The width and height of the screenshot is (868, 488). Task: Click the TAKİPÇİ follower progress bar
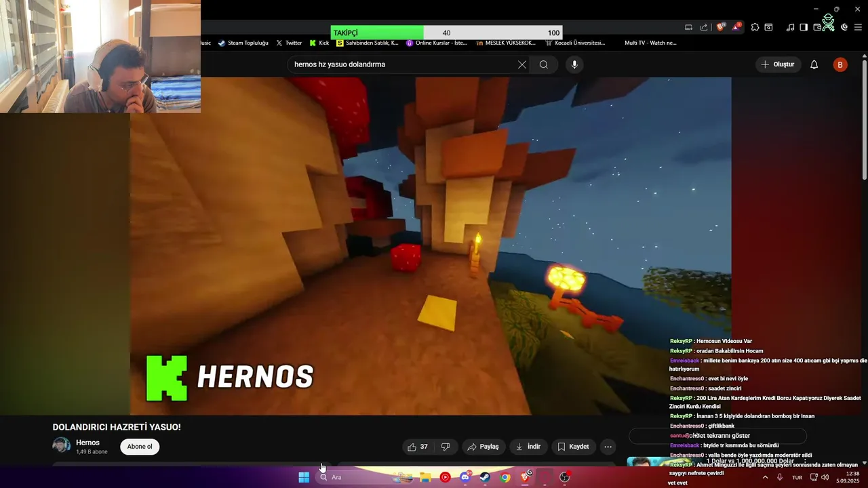(x=446, y=33)
